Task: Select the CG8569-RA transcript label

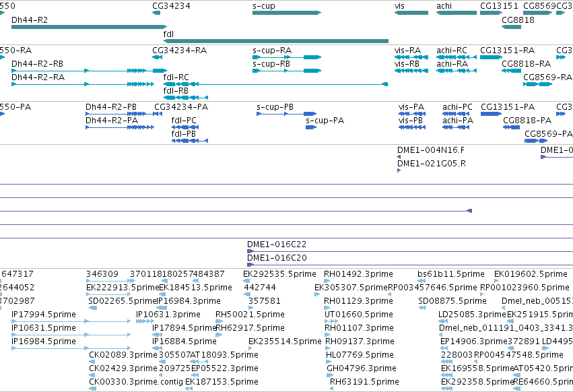Action: pos(547,77)
